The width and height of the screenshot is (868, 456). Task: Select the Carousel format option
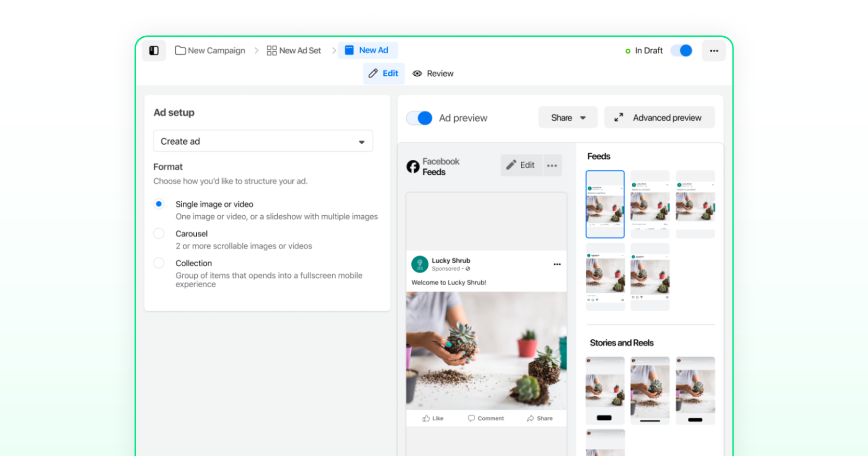[159, 234]
